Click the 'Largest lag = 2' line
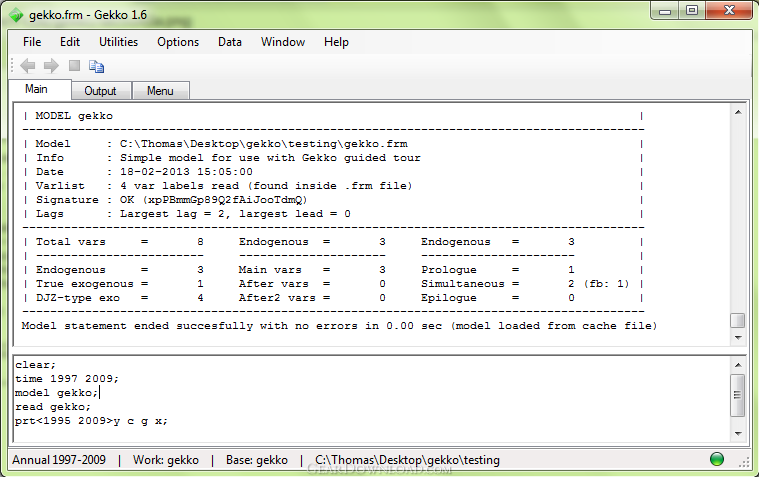 coord(193,214)
